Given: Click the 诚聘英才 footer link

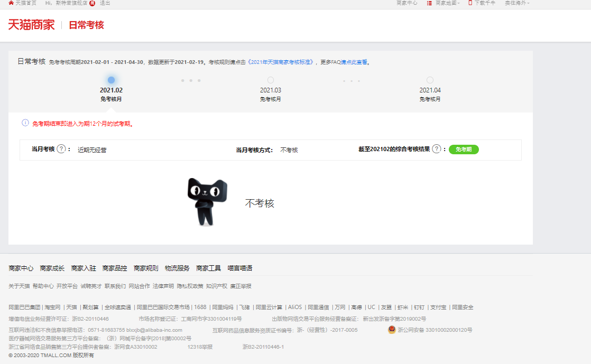Looking at the screenshot, I should click(x=91, y=286).
